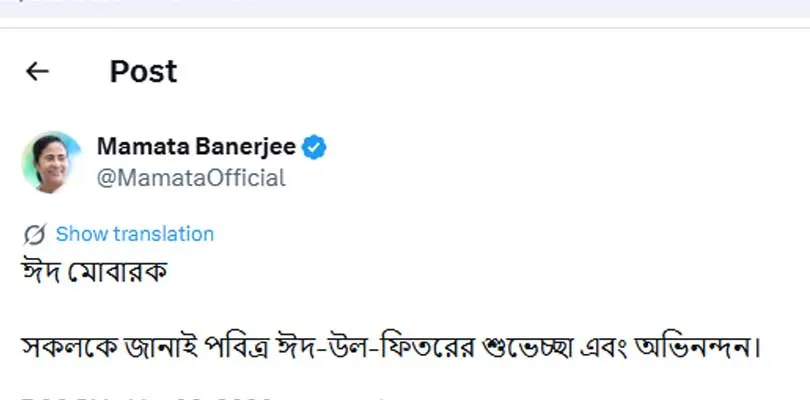Click the @MamataOfficial handle

(x=191, y=178)
